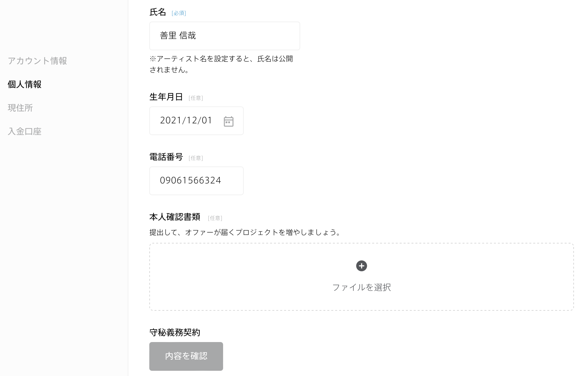
Task: Click the 任意 tag beside 電話番号
Action: [x=196, y=158]
